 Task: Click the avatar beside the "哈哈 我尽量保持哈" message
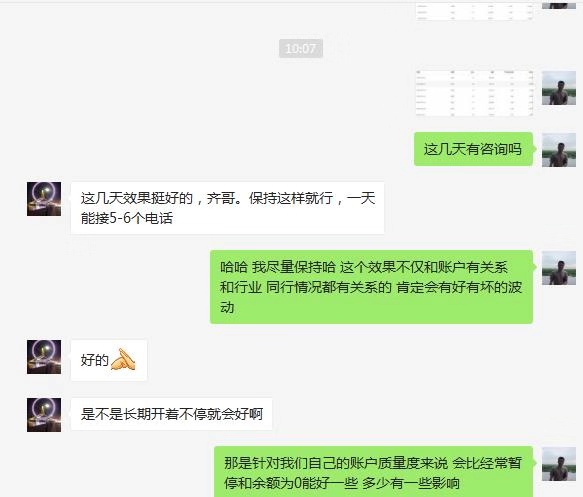[x=559, y=268]
